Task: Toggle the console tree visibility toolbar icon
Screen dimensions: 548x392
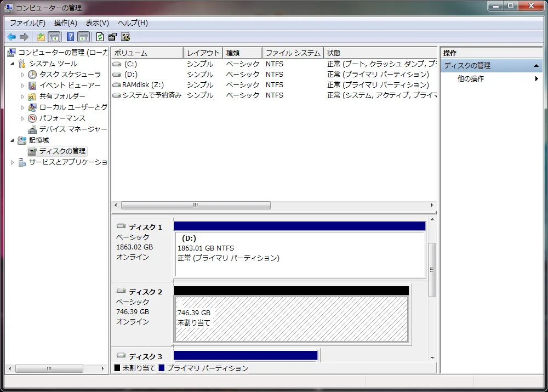Action: pyautogui.click(x=53, y=37)
